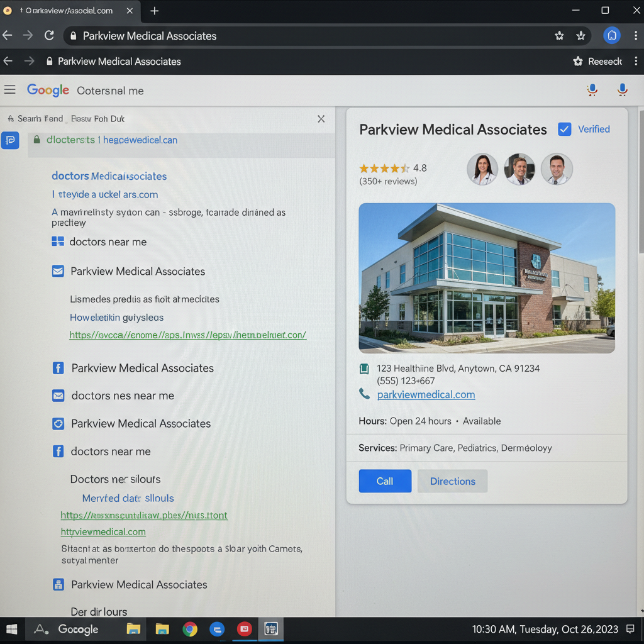Click the Reeeedk label in the second bar
Viewport: 644px width, 644px height.
click(605, 62)
